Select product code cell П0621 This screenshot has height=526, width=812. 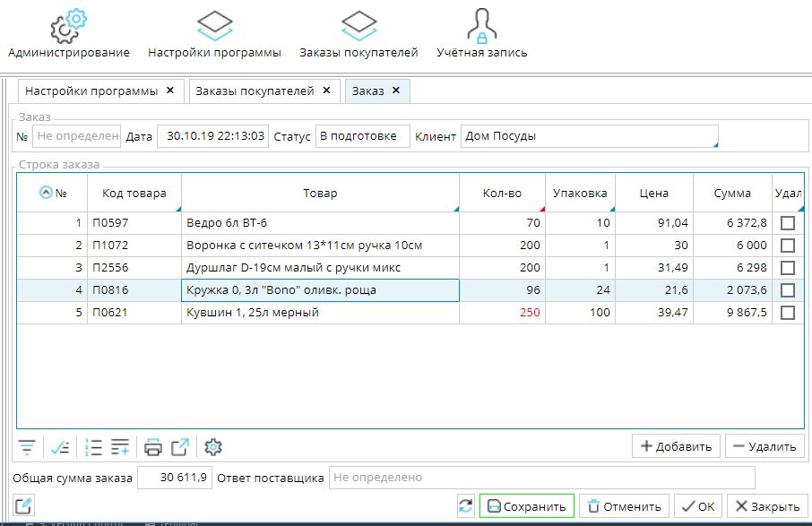[x=134, y=313]
